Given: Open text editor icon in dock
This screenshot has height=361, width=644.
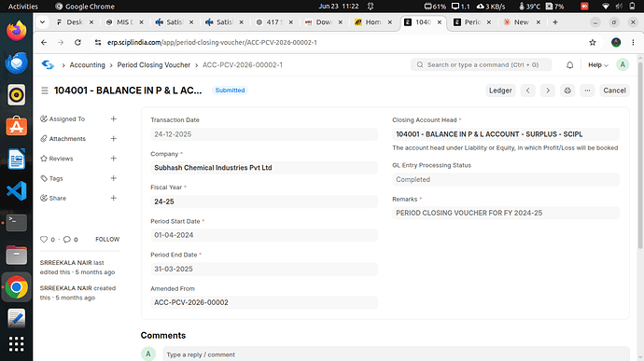Looking at the screenshot, I should (x=17, y=318).
